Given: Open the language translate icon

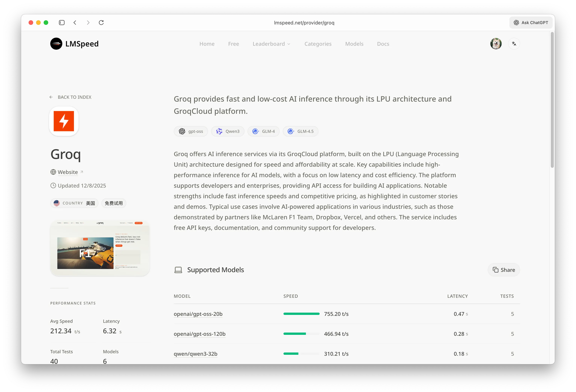Looking at the screenshot, I should point(514,44).
